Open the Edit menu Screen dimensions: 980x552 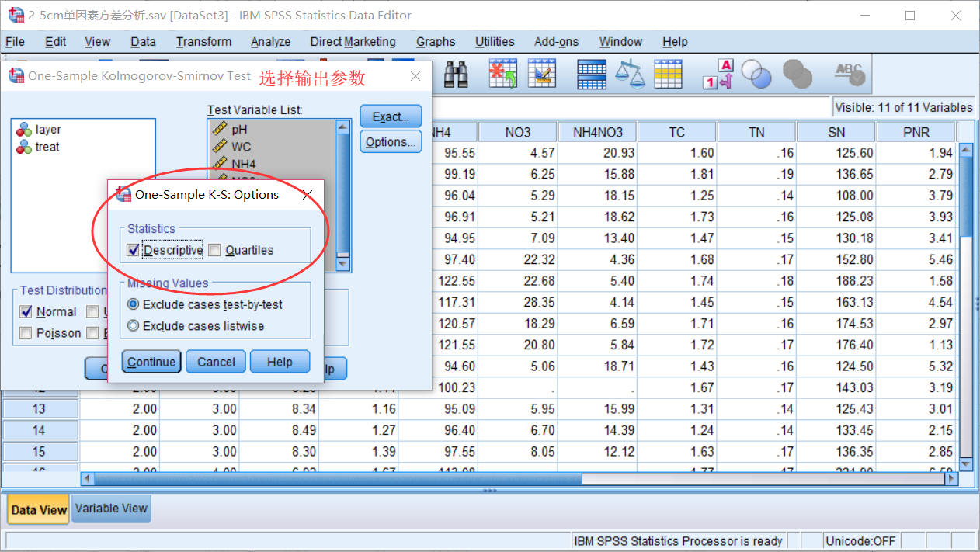[56, 42]
